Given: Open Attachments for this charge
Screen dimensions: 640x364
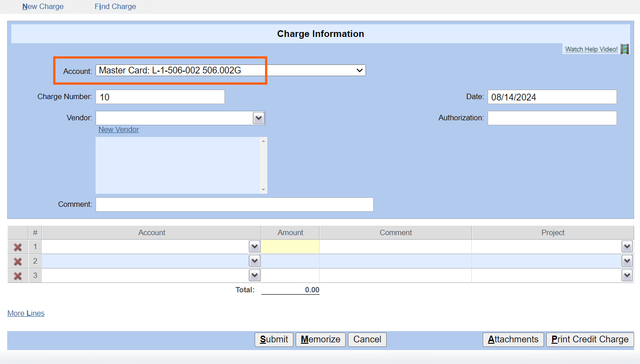Looking at the screenshot, I should (513, 339).
